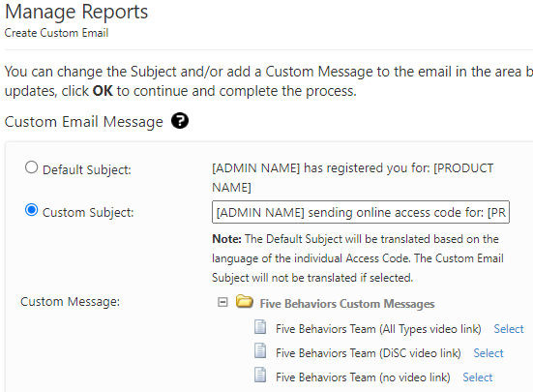Select the DiSC video link message

click(x=489, y=353)
